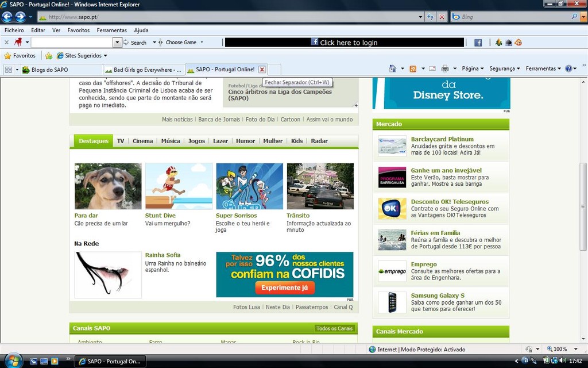Click the Click here to login banner
Viewport: 588px width, 368px height.
coord(345,43)
